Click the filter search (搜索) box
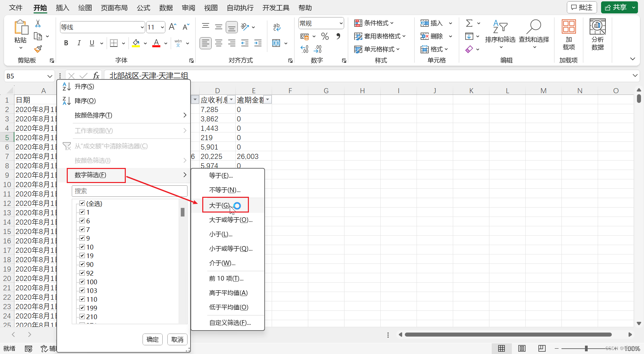Viewport: 644px width, 354px height. pos(129,191)
